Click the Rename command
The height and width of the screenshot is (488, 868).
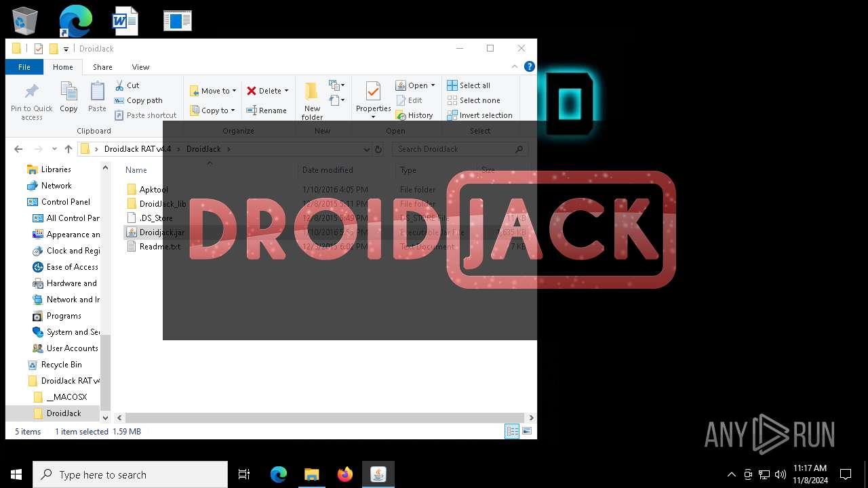click(x=266, y=110)
